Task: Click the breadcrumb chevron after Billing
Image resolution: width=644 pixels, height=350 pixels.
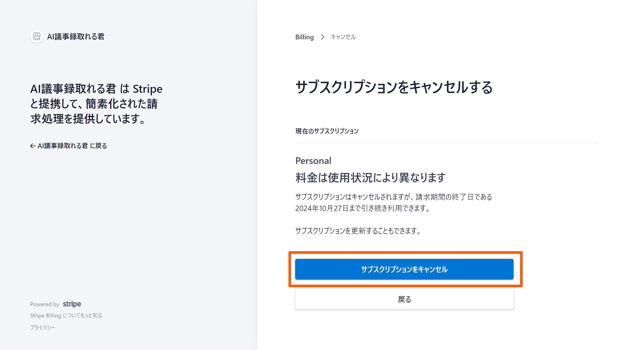Action: coord(322,37)
